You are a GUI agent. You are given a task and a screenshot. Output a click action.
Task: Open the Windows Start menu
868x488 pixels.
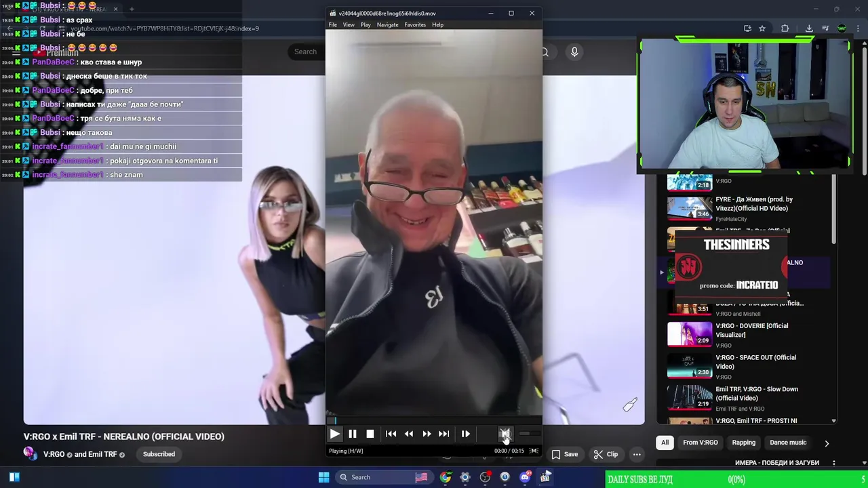tap(323, 477)
